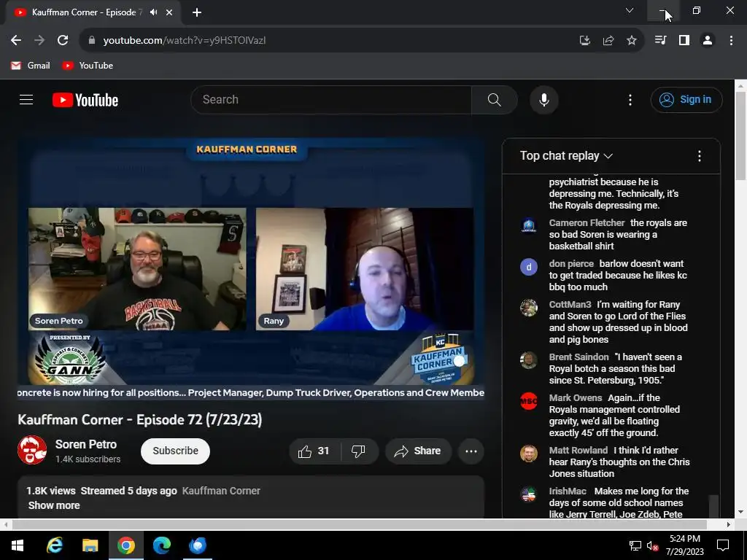Click the magnifying glass search button
Screen dimensions: 747x560
495,99
